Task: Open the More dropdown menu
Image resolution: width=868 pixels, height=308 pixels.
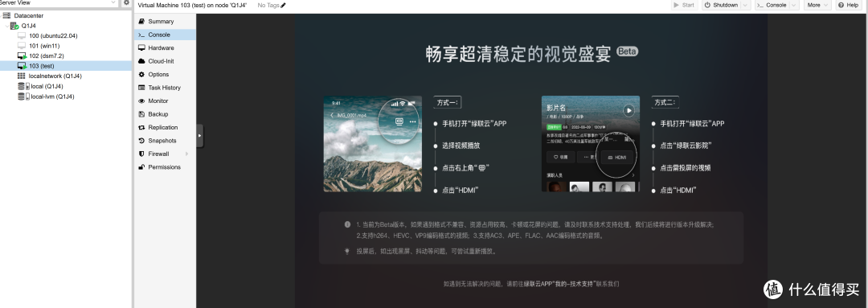Action: (x=817, y=5)
